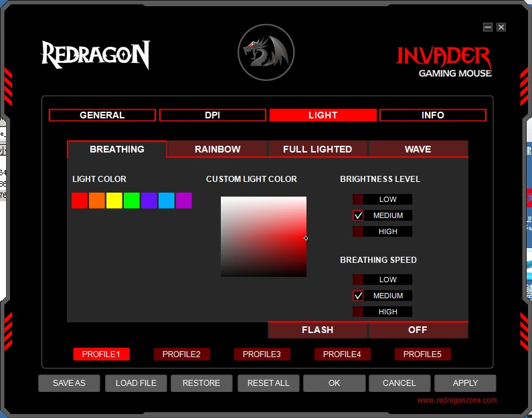The width and height of the screenshot is (532, 418).
Task: Choose the FULL LIGHTED mode tab
Action: point(317,149)
